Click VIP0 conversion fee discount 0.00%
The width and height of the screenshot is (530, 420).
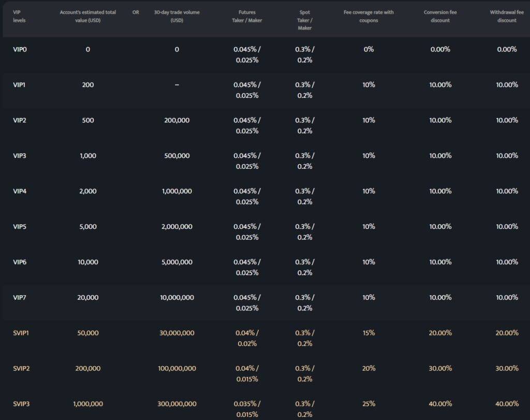tap(440, 49)
